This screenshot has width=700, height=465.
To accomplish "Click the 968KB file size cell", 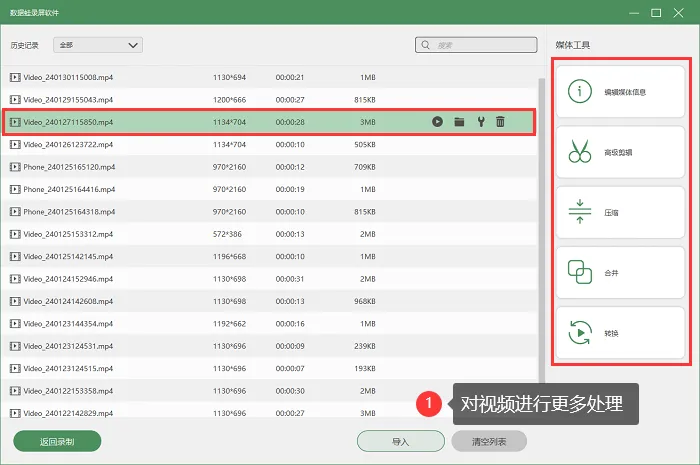I will pos(365,301).
